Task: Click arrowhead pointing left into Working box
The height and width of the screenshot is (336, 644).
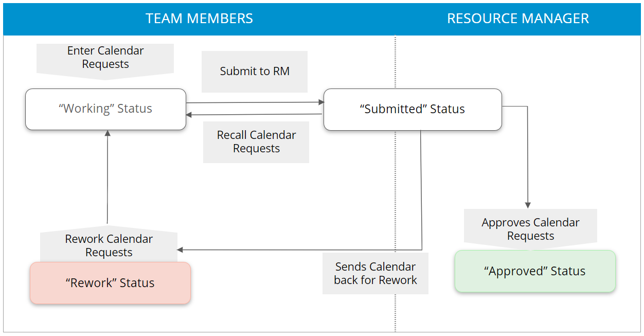Action: pos(189,115)
